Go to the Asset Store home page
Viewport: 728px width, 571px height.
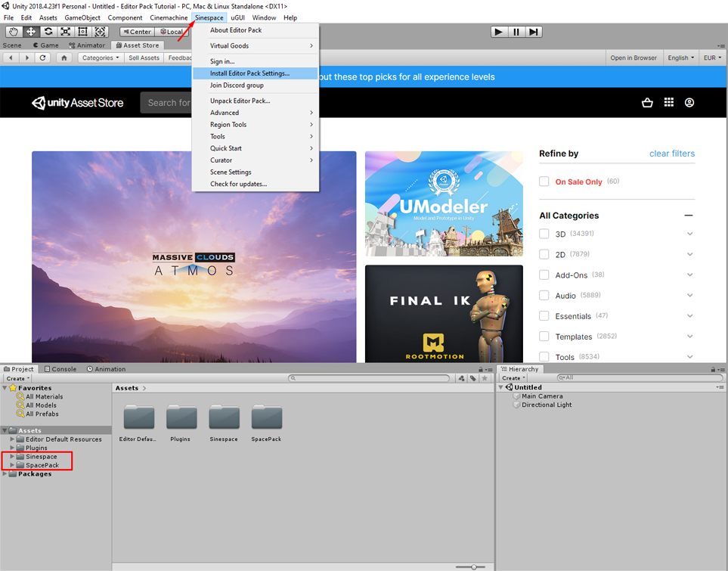(64, 57)
